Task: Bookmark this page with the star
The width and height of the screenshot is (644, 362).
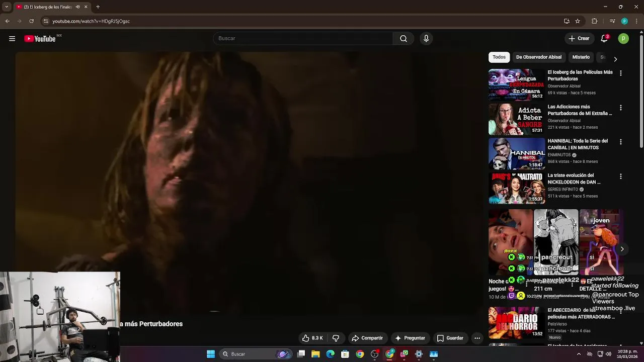Action: point(578,21)
